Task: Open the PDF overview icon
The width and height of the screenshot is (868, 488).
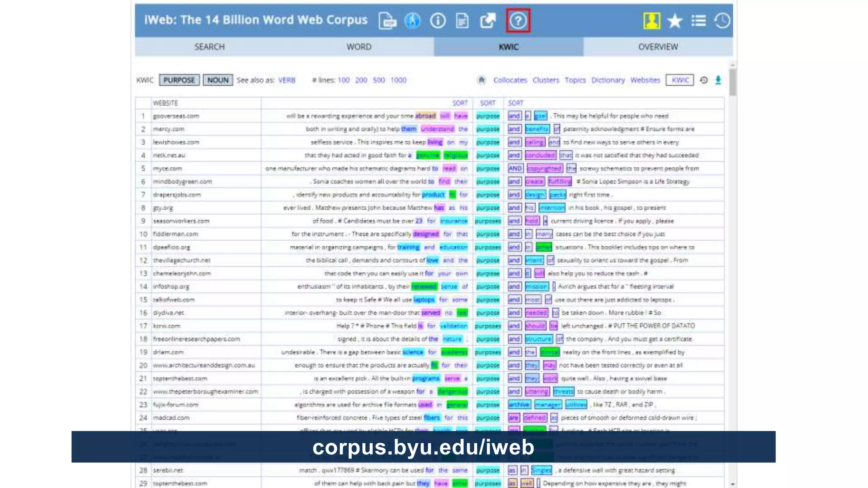Action: (x=387, y=21)
